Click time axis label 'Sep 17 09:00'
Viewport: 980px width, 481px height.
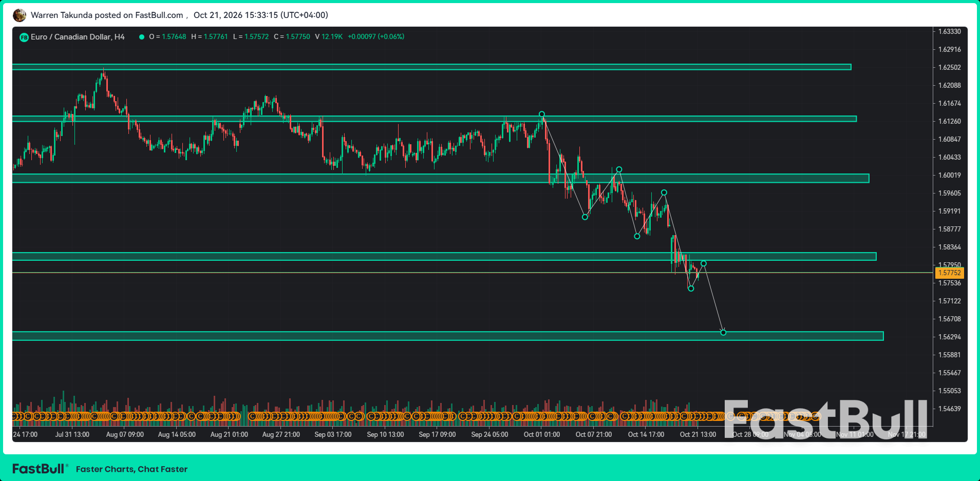coord(437,434)
